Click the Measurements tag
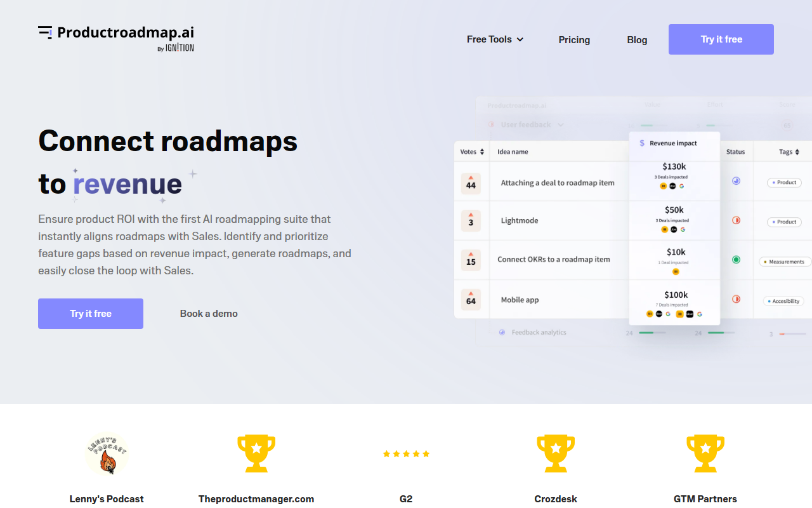 click(785, 262)
